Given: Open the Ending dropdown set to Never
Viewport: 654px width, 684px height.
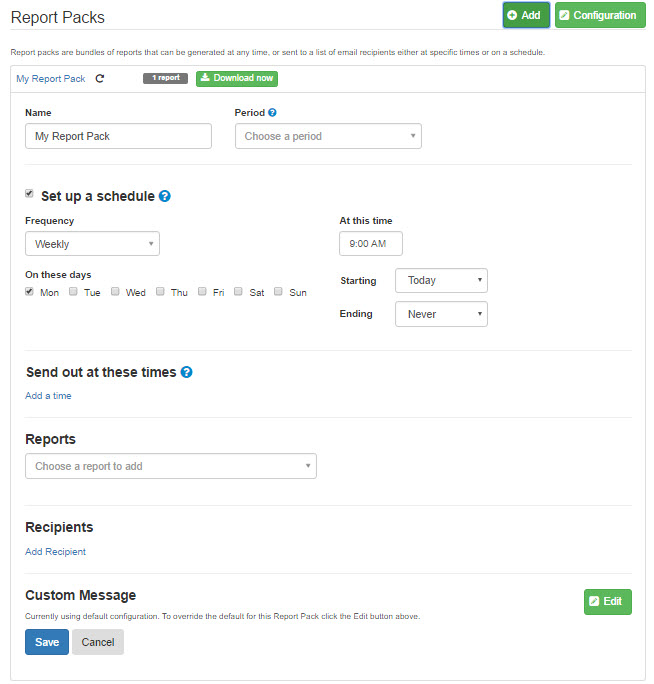Looking at the screenshot, I should click(x=441, y=314).
